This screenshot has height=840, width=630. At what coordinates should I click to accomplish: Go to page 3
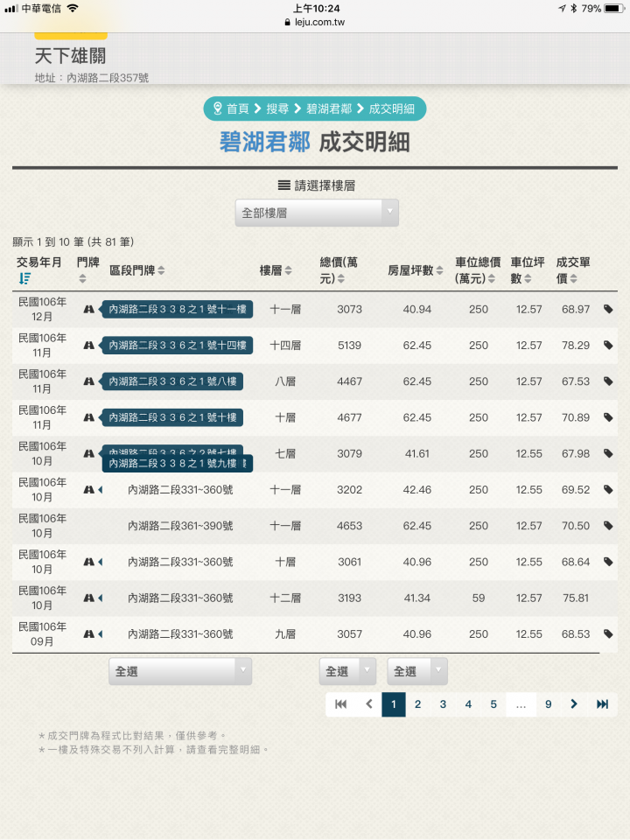pos(443,703)
